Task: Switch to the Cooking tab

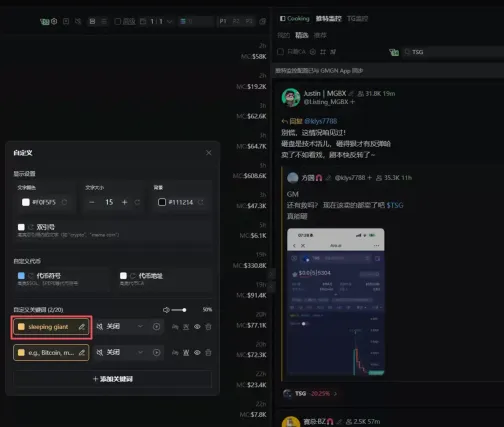Action: click(x=295, y=19)
